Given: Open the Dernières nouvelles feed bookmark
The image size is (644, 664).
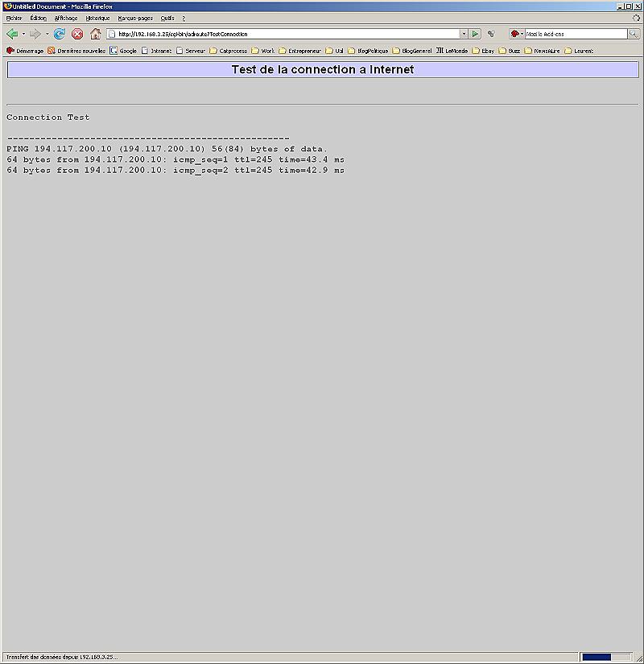Looking at the screenshot, I should point(76,51).
